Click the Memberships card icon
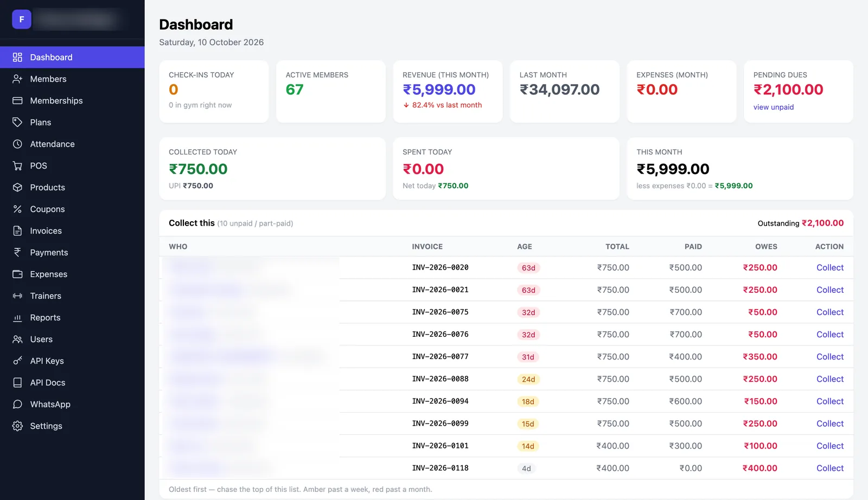The height and width of the screenshot is (500, 868). pyautogui.click(x=17, y=100)
